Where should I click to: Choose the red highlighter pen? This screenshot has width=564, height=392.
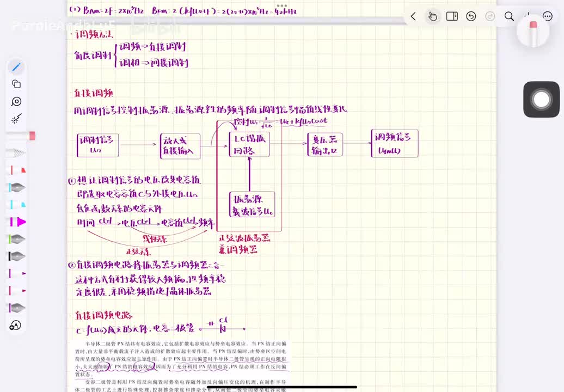[x=17, y=170]
